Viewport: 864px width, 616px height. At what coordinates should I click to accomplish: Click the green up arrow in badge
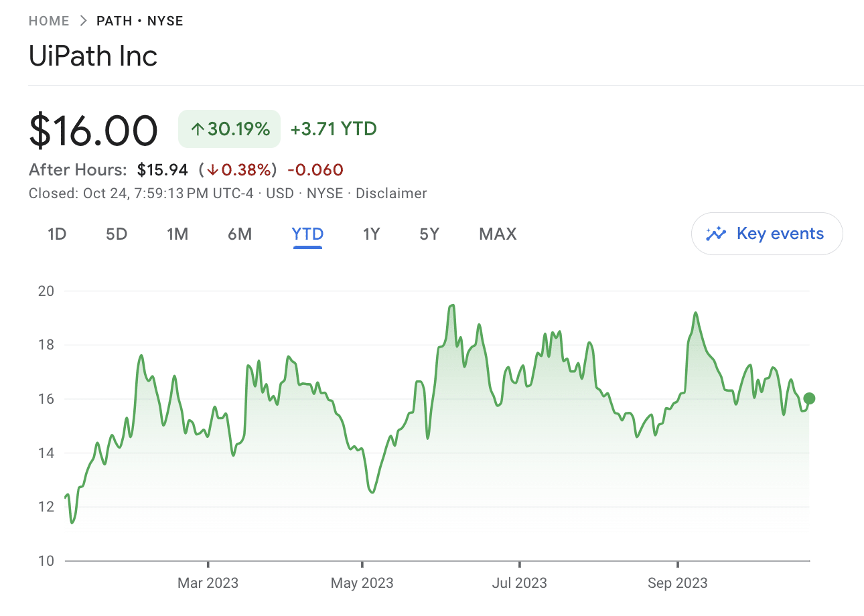click(197, 129)
